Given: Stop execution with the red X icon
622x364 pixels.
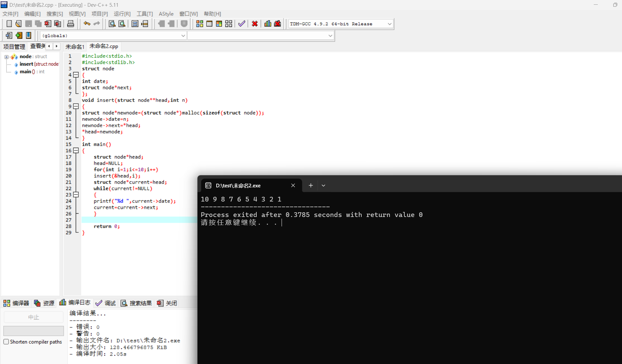Looking at the screenshot, I should [x=255, y=24].
